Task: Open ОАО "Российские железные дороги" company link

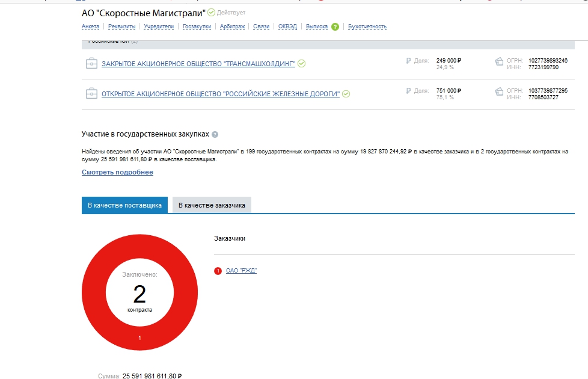Action: click(221, 94)
